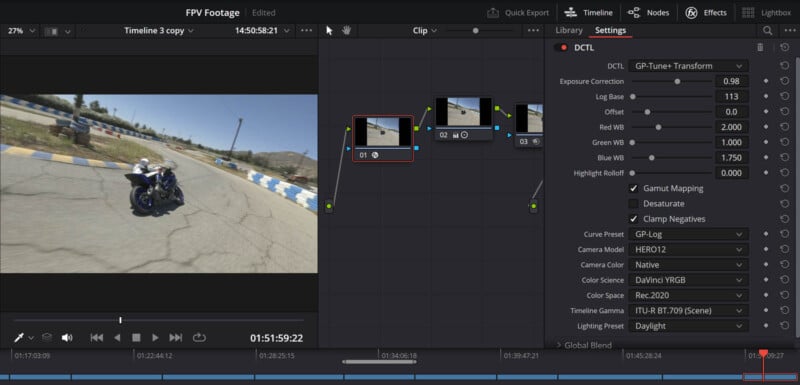The width and height of the screenshot is (800, 385).
Task: Open Lighting Preset Daylight dropdown
Action: [688, 326]
